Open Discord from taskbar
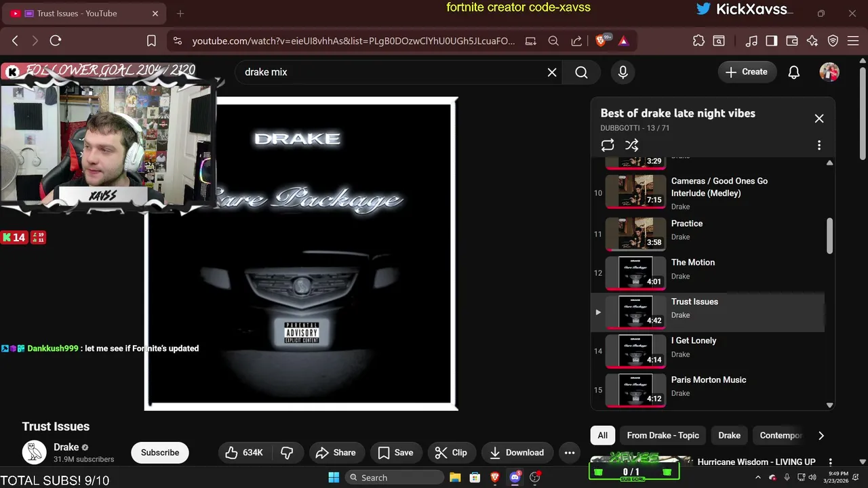This screenshot has height=488, width=868. point(515,477)
